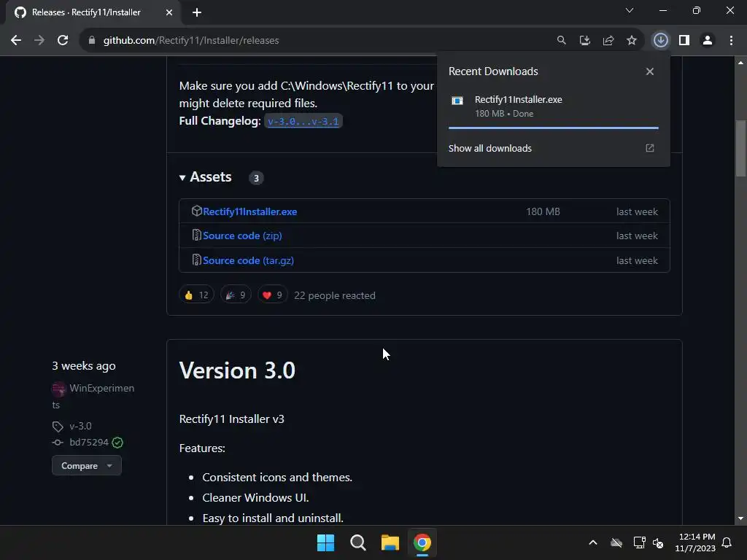This screenshot has height=560, width=747.
Task: Focus the address bar URL
Action: (191, 41)
